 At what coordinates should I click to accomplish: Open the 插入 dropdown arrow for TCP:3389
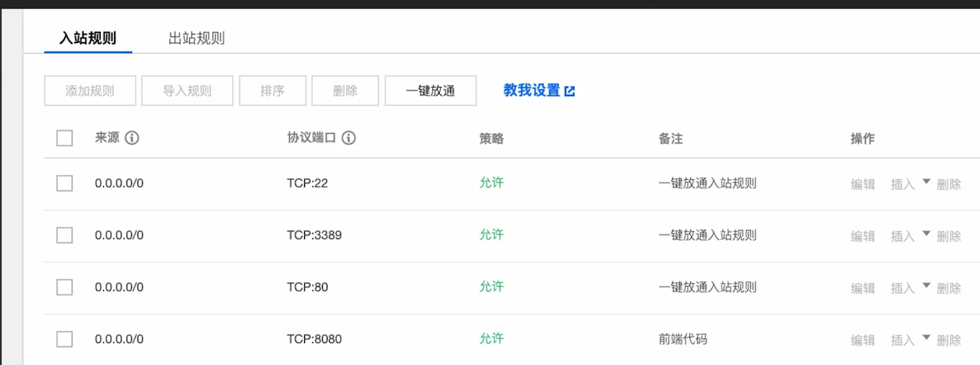[926, 234]
